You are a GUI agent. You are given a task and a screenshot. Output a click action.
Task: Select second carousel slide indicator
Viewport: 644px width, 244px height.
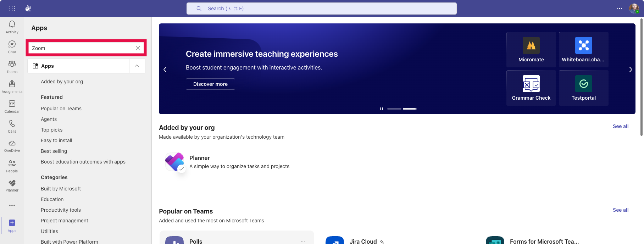coord(410,109)
